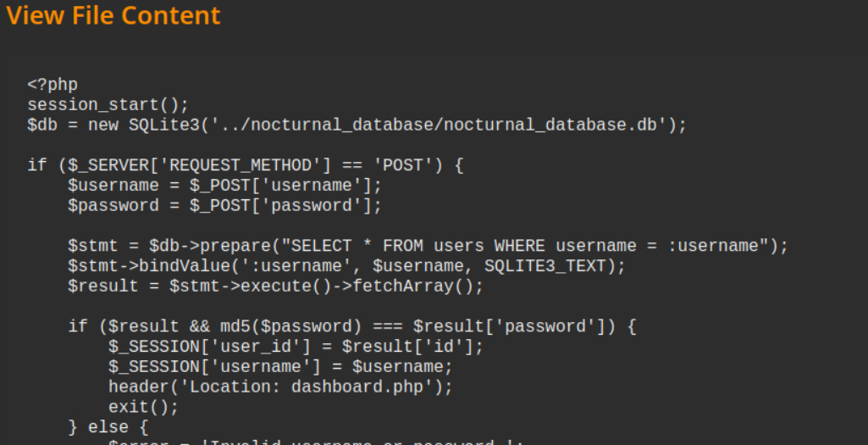
Task: Click the View File Content heading
Action: click(x=113, y=15)
